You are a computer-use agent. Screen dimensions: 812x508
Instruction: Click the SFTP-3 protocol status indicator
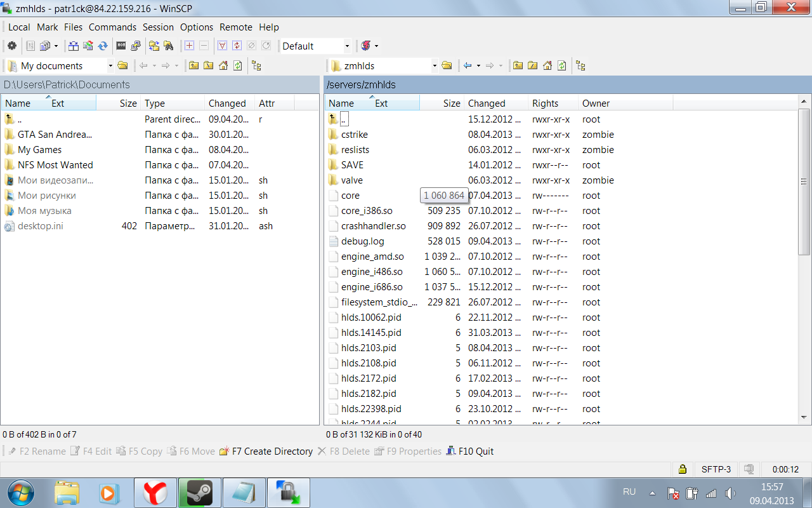click(x=716, y=469)
